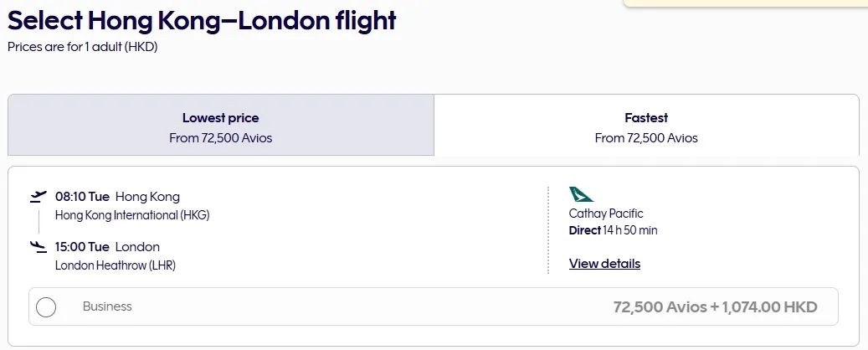
Task: Click the Prices are for 1 adult note
Action: coord(83,47)
